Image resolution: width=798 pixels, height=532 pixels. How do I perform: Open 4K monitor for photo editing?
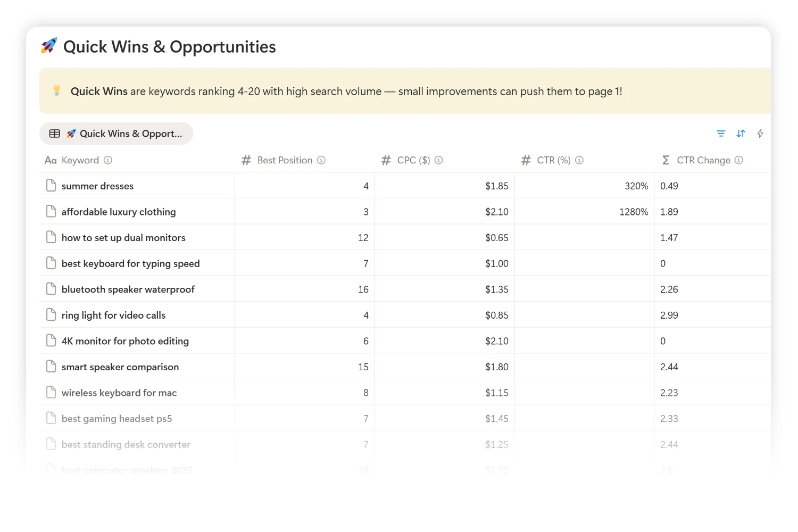[125, 341]
